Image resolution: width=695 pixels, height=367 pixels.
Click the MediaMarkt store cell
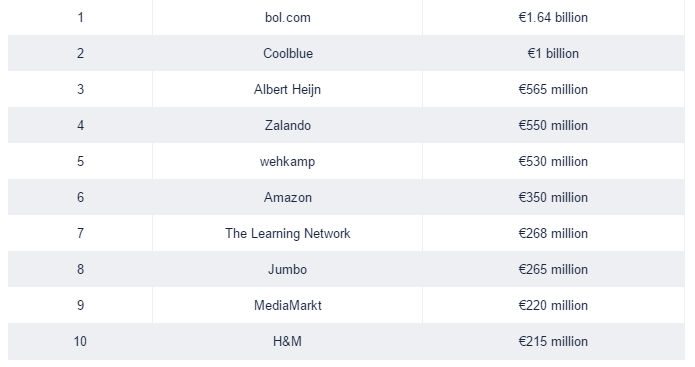tap(288, 305)
